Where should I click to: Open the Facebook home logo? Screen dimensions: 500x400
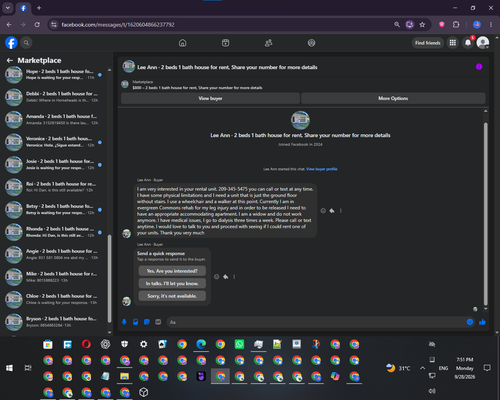[x=11, y=43]
